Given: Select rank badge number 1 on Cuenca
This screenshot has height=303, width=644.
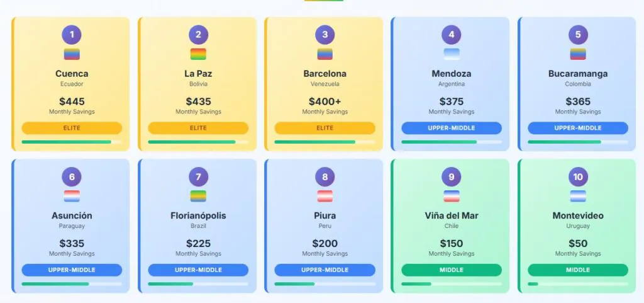Looking at the screenshot, I should click(72, 35).
